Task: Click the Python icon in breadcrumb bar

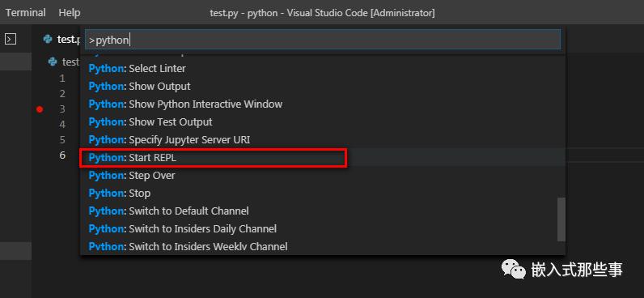Action: (x=52, y=62)
